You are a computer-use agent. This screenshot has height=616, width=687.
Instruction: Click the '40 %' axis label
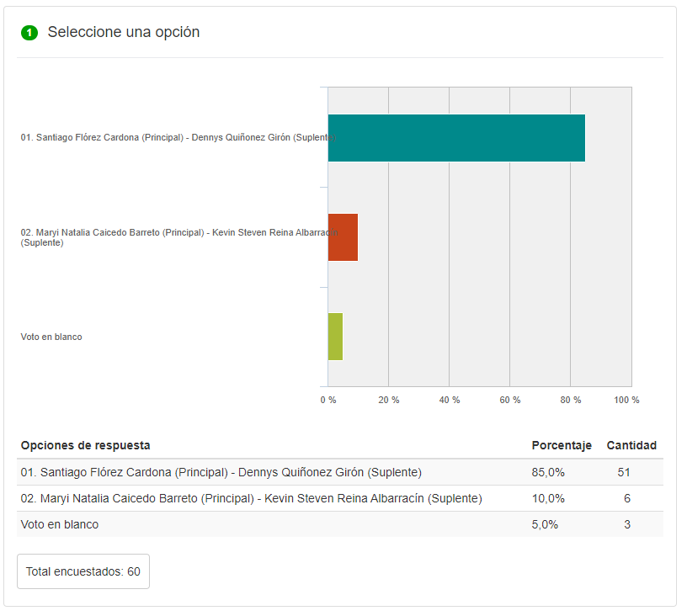(450, 400)
